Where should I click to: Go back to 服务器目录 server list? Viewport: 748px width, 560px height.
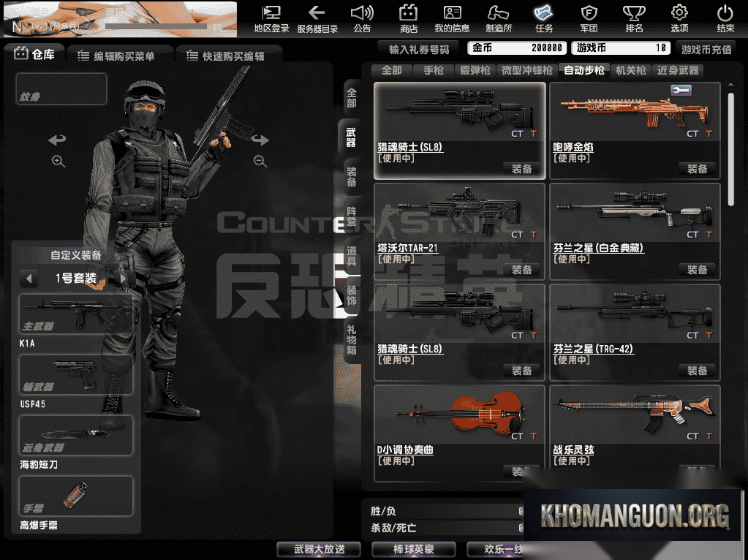point(317,19)
